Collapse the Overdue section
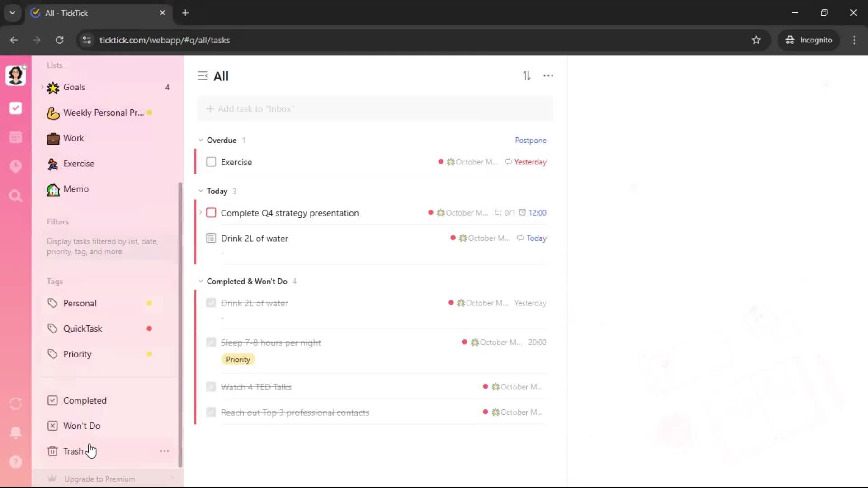 pyautogui.click(x=201, y=140)
